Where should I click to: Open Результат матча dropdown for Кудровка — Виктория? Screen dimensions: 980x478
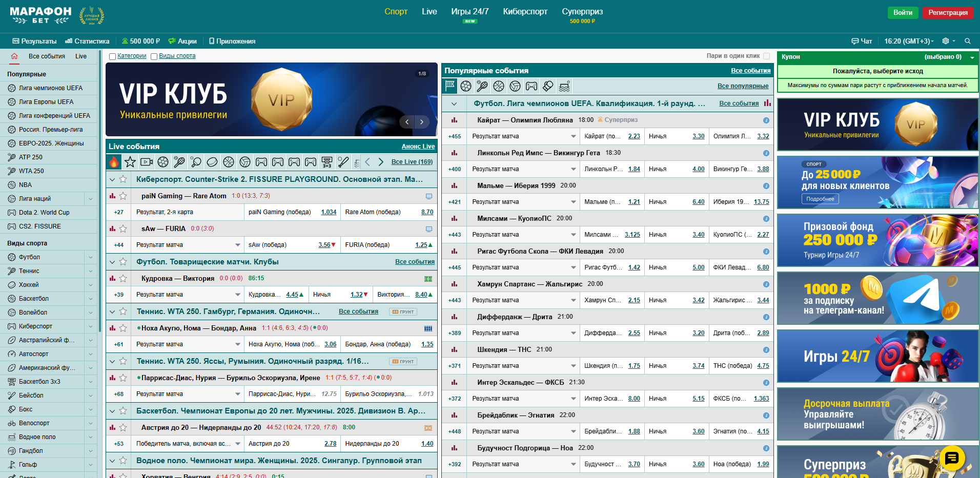tap(188, 295)
